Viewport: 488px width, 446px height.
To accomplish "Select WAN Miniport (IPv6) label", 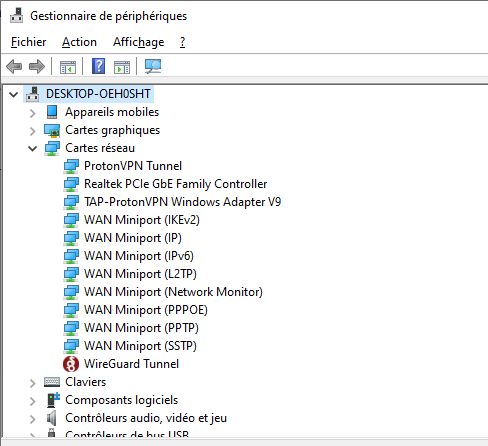I will (x=139, y=256).
